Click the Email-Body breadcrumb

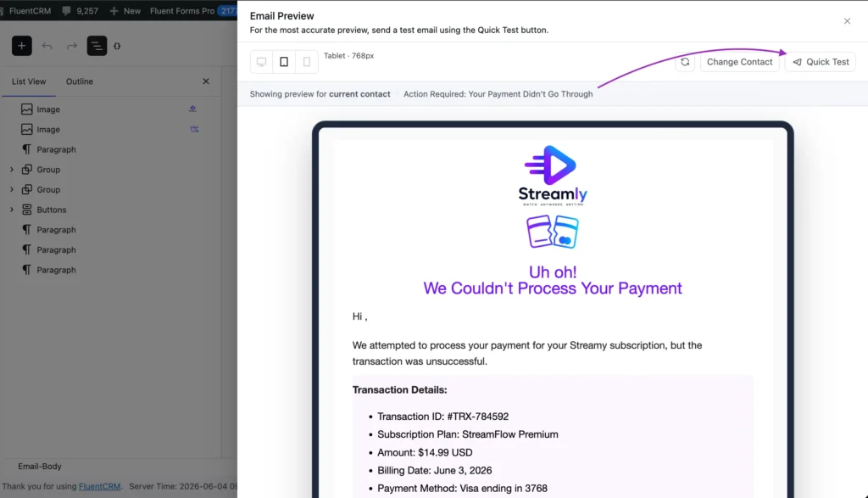coord(40,467)
